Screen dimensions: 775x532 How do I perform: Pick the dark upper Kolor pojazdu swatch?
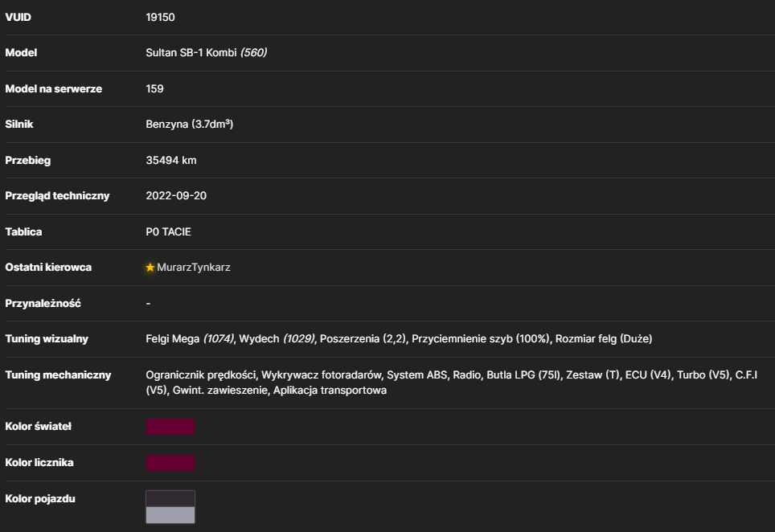coord(170,499)
